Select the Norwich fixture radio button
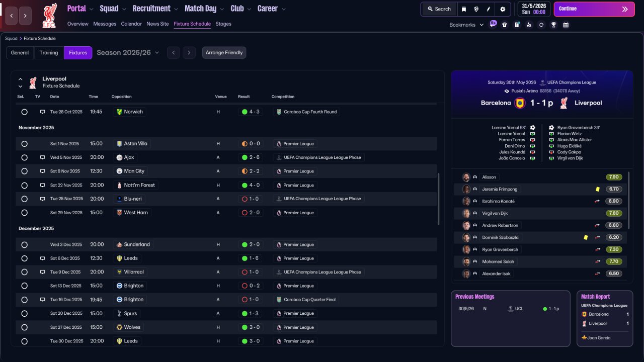The height and width of the screenshot is (362, 644). tap(24, 112)
